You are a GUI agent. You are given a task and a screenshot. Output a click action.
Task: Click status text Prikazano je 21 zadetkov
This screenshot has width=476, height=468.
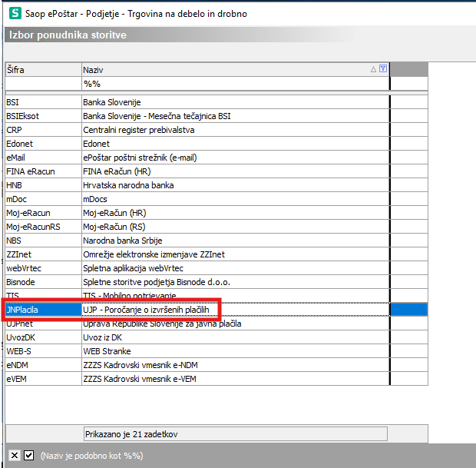[x=131, y=434]
